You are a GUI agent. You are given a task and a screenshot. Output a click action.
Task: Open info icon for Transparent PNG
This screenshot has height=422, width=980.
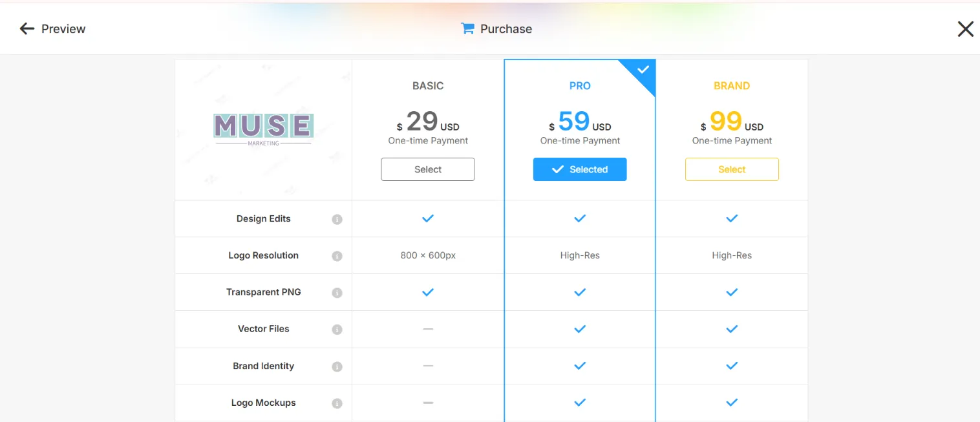tap(337, 293)
